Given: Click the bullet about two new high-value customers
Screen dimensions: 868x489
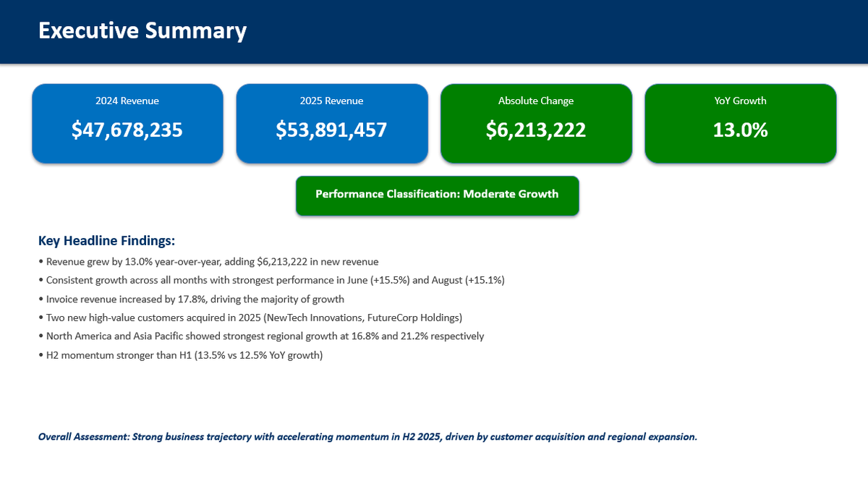Looking at the screenshot, I should (x=250, y=318).
